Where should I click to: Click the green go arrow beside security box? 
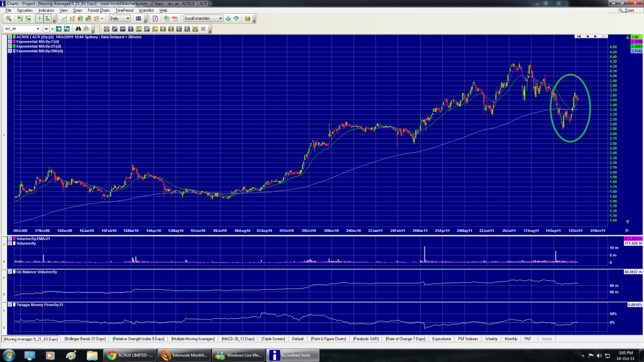pos(58,29)
